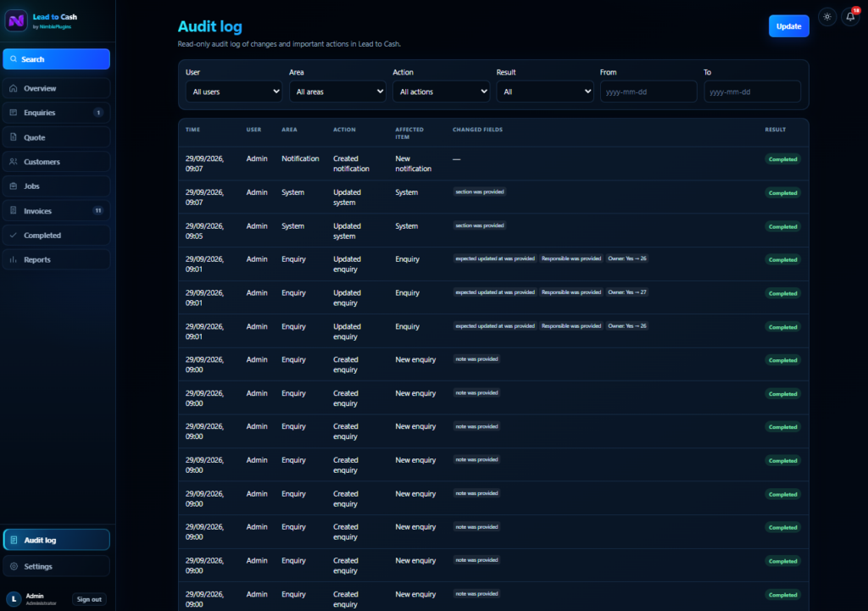868x611 pixels.
Task: Click the Update button
Action: point(789,26)
